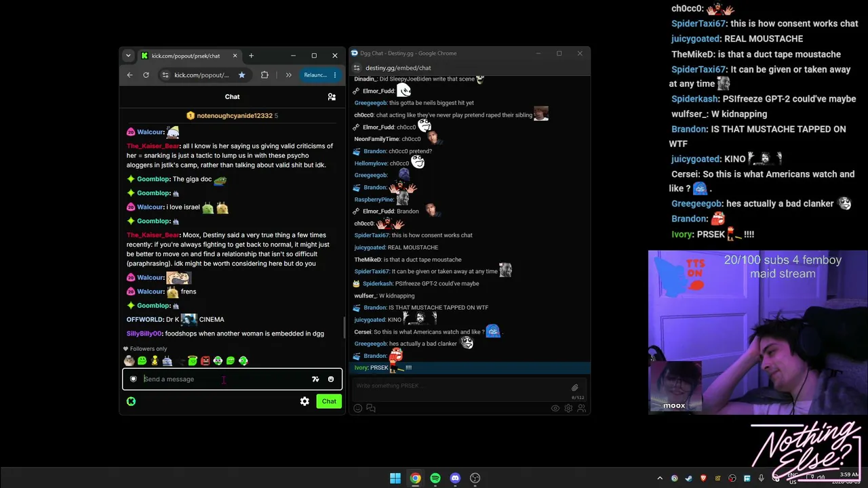Click the Kick chat scrollbar
868x488 pixels.
point(344,327)
